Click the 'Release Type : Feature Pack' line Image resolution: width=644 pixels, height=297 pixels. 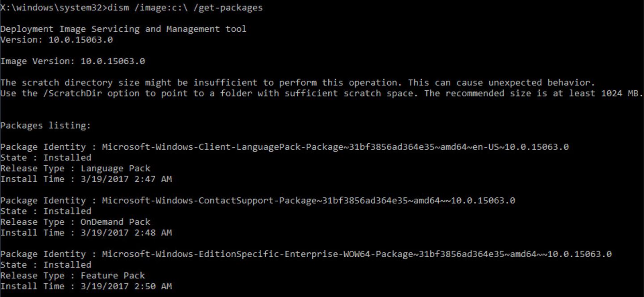point(72,276)
